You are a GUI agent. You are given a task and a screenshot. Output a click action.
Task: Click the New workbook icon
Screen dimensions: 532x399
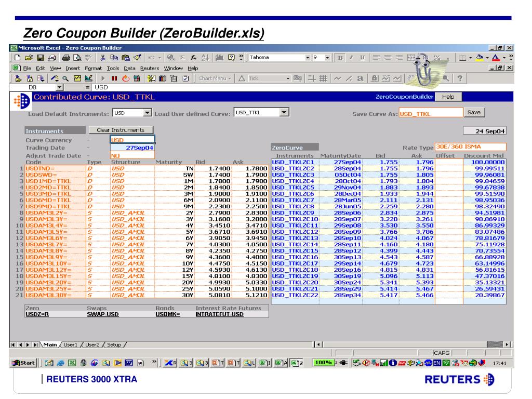pyautogui.click(x=17, y=58)
